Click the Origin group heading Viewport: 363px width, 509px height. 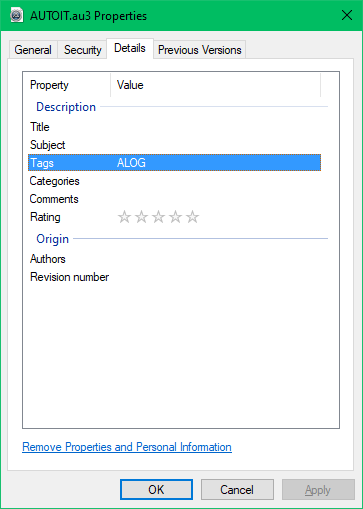(x=52, y=239)
